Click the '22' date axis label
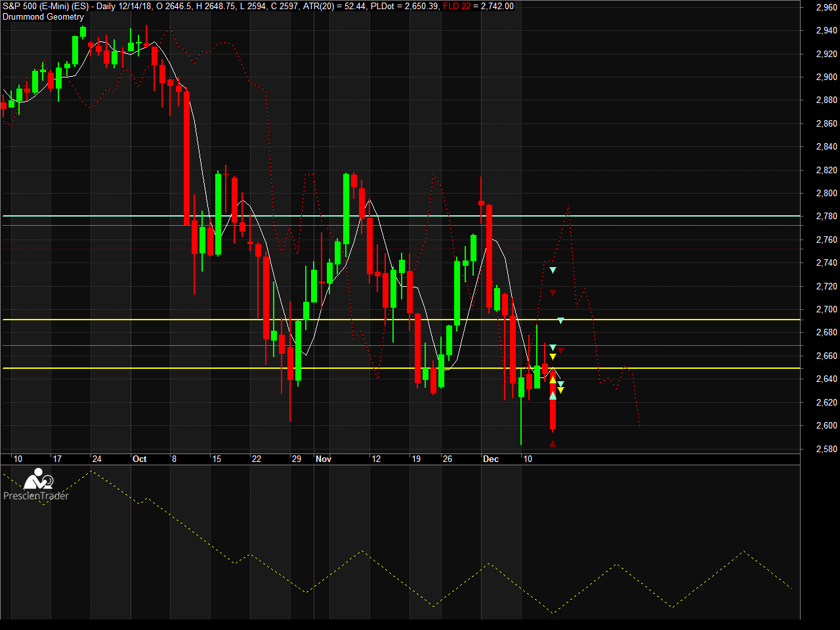The image size is (840, 630). coord(257,459)
